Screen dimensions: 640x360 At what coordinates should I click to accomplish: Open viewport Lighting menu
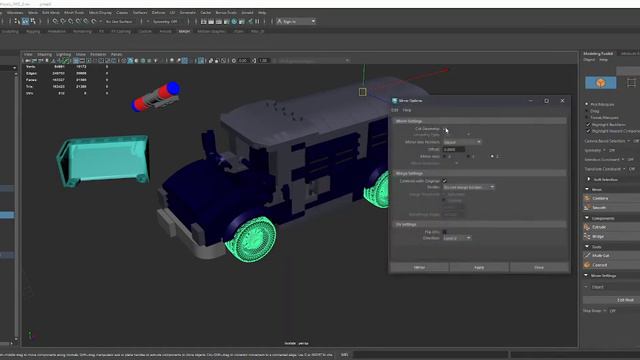(64, 54)
